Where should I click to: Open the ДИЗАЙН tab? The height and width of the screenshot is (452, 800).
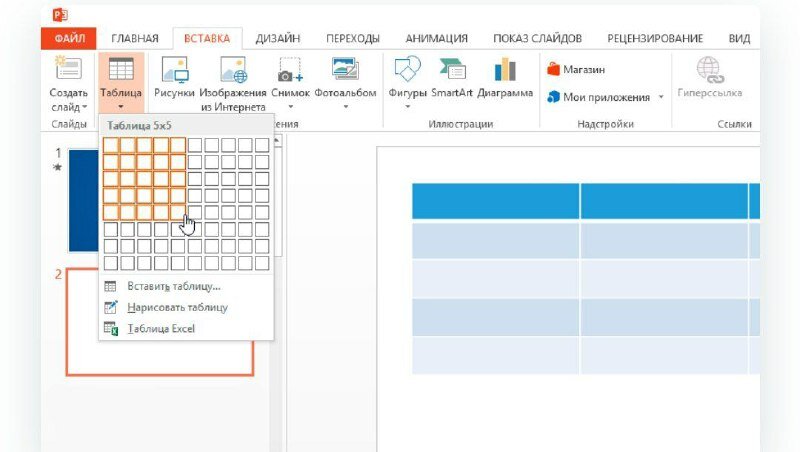(x=278, y=39)
